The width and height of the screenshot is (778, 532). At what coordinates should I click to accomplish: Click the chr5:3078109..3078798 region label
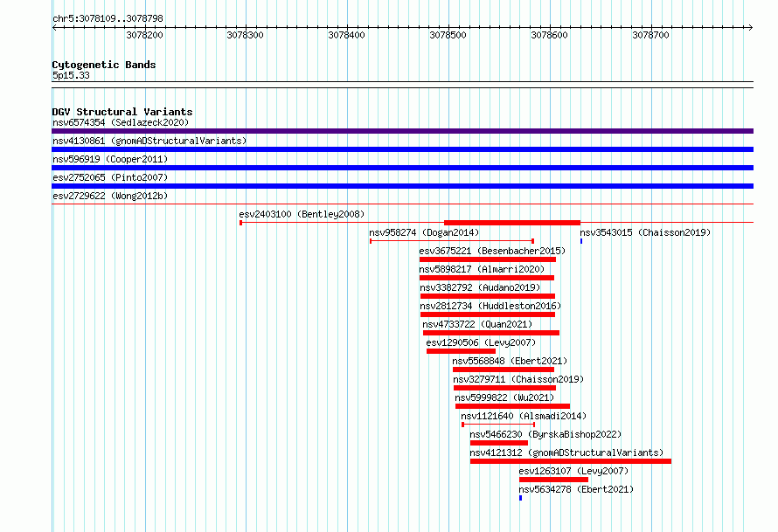108,18
